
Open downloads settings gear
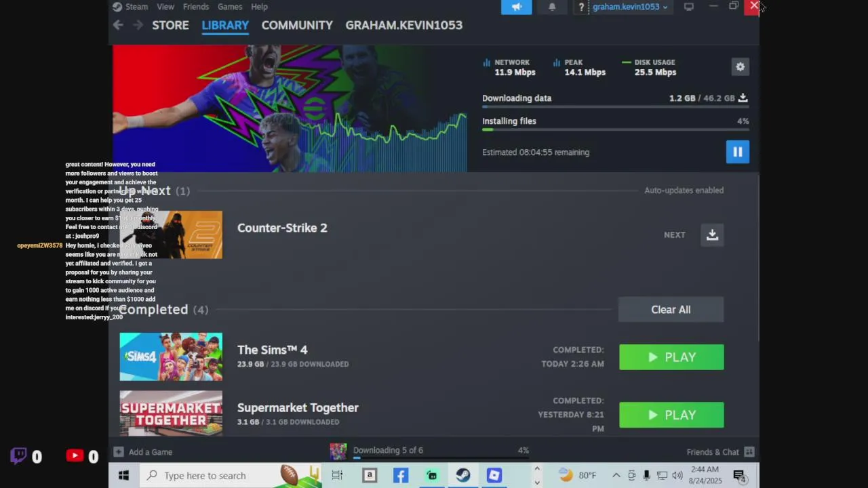pos(740,66)
